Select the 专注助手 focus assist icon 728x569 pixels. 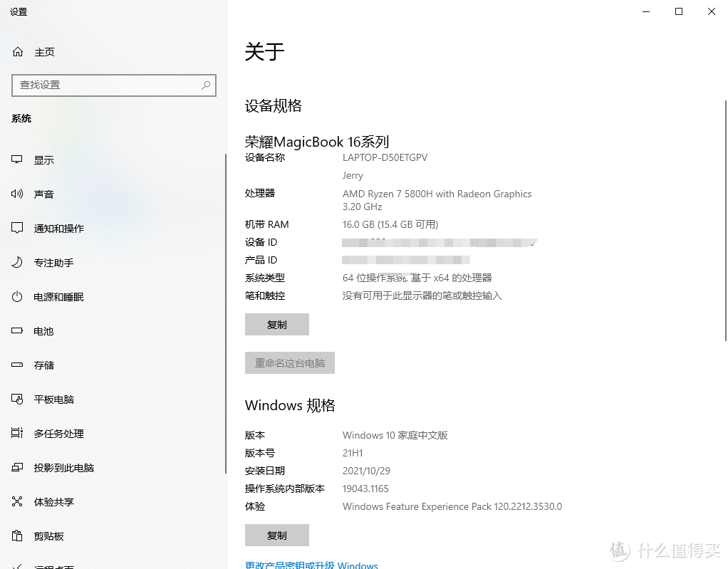[x=16, y=262]
